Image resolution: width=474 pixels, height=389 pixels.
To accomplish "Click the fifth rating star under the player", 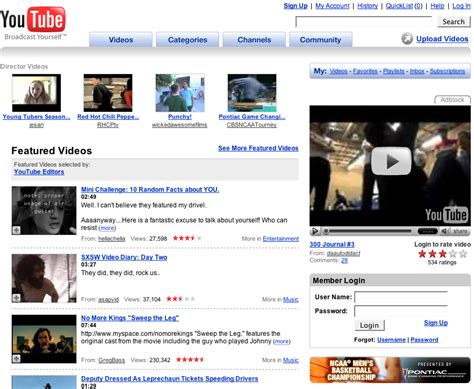I will click(463, 254).
